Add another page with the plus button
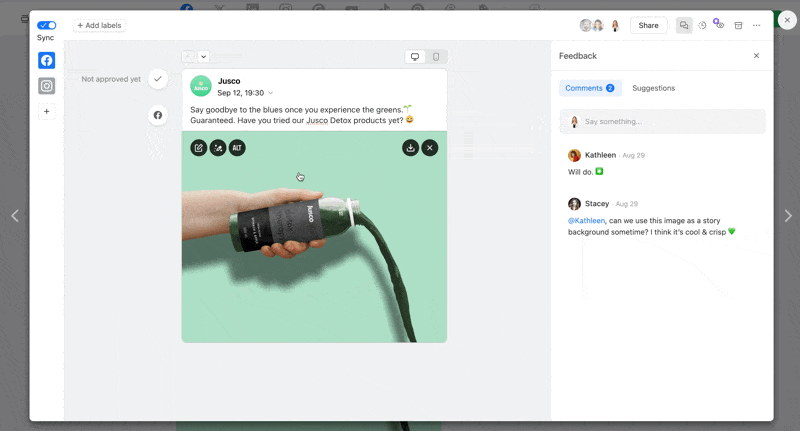Viewport: 800px width, 431px height. [x=46, y=111]
